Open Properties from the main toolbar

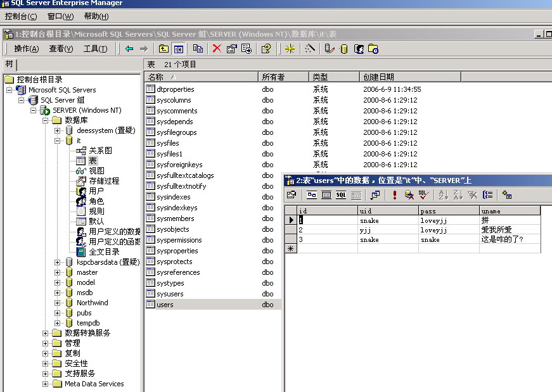[232, 49]
